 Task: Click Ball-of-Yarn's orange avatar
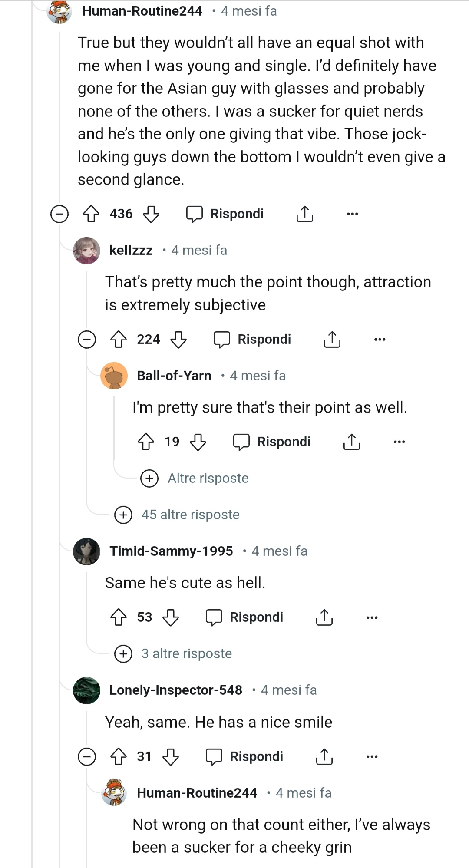click(114, 376)
